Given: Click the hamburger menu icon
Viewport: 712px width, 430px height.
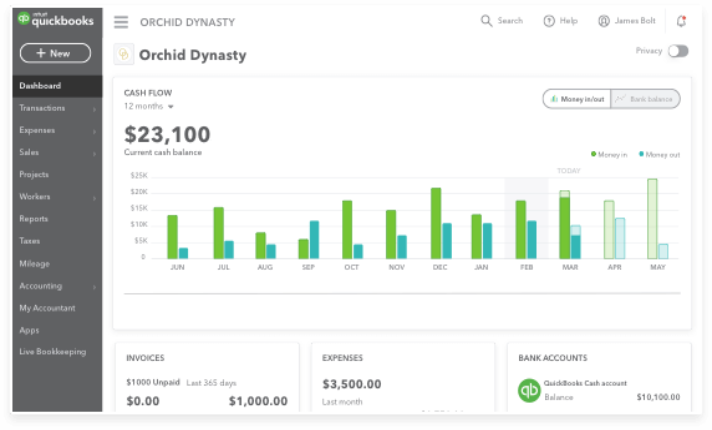Looking at the screenshot, I should point(121,22).
